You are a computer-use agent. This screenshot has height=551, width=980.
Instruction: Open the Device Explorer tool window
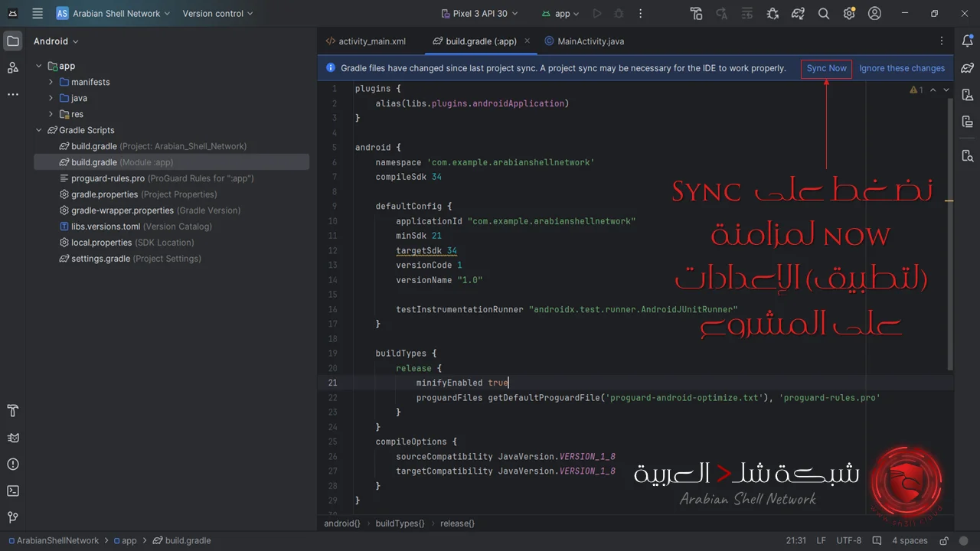(967, 156)
